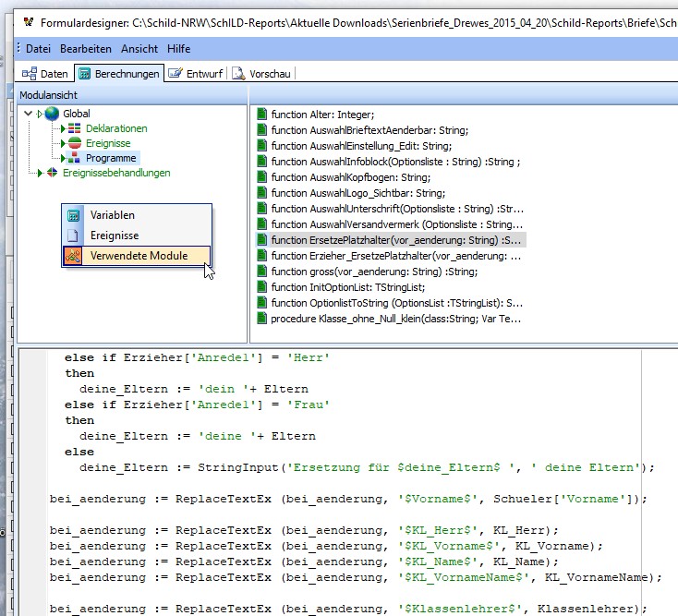The image size is (678, 616).
Task: Click the document icon beside Klasse_ohne_Null_klein
Action: (261, 318)
